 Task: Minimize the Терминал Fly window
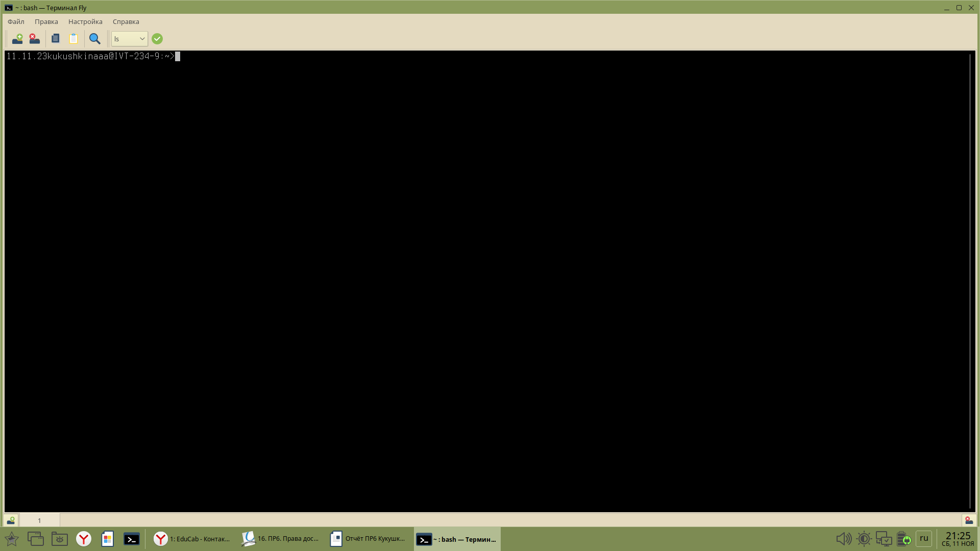[x=947, y=8]
